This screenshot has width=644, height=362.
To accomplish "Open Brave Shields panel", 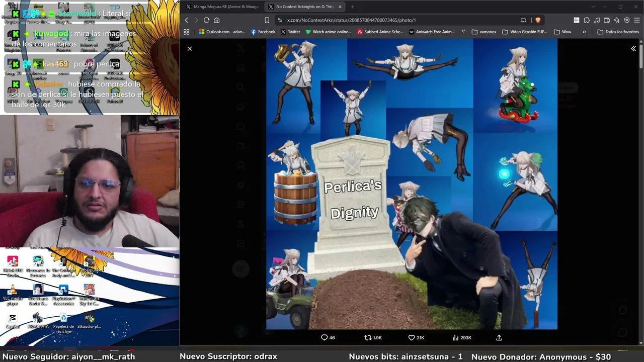I will click(x=538, y=20).
